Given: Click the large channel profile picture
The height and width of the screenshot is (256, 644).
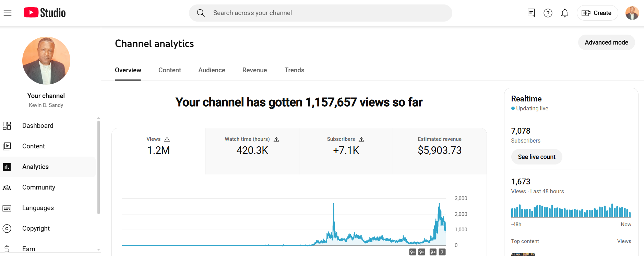Looking at the screenshot, I should click(46, 61).
